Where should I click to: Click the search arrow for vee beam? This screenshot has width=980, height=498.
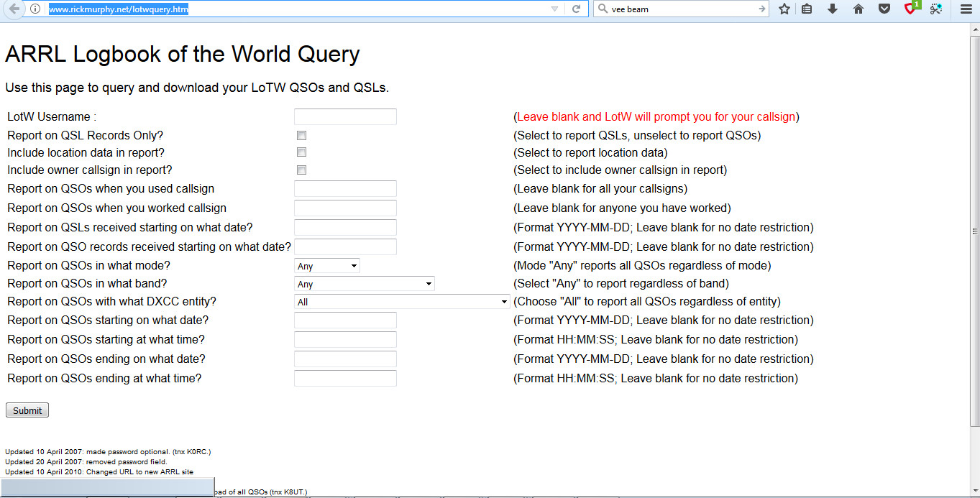761,9
